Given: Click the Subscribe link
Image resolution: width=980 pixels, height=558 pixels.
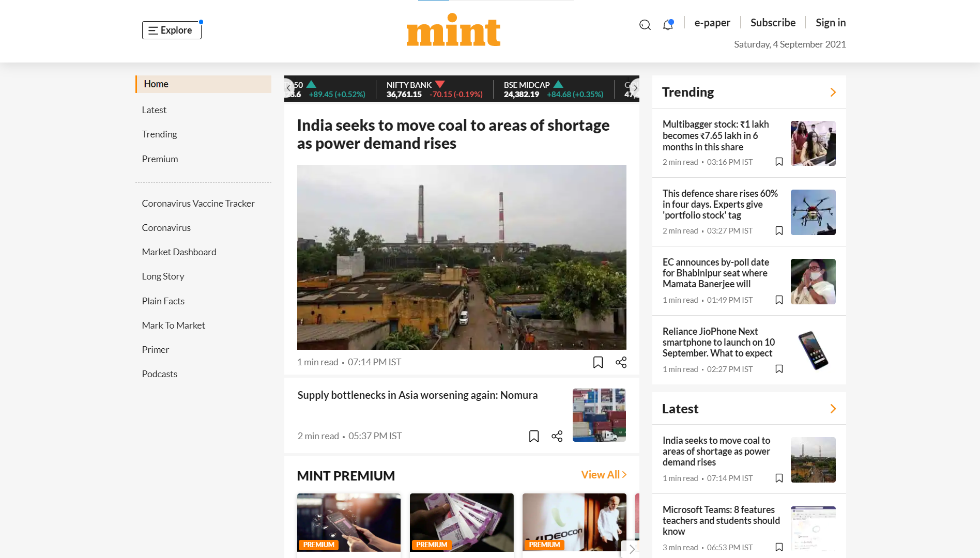Looking at the screenshot, I should coord(773,23).
